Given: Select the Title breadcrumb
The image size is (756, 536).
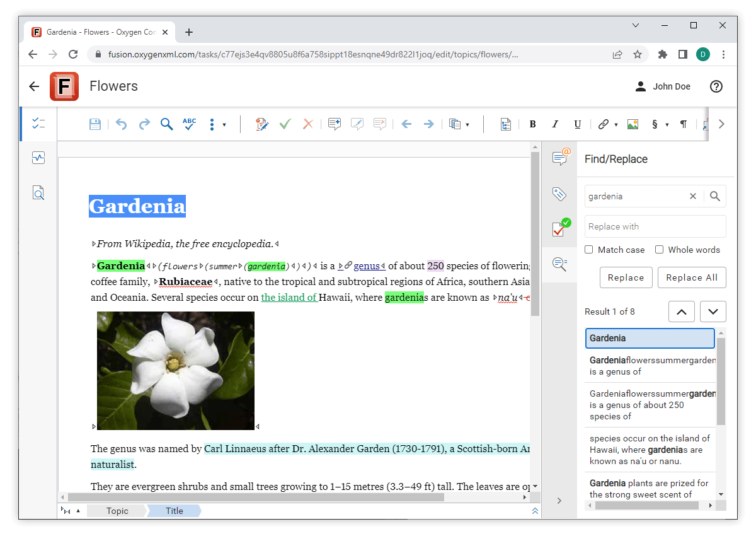Looking at the screenshot, I should click(x=175, y=511).
